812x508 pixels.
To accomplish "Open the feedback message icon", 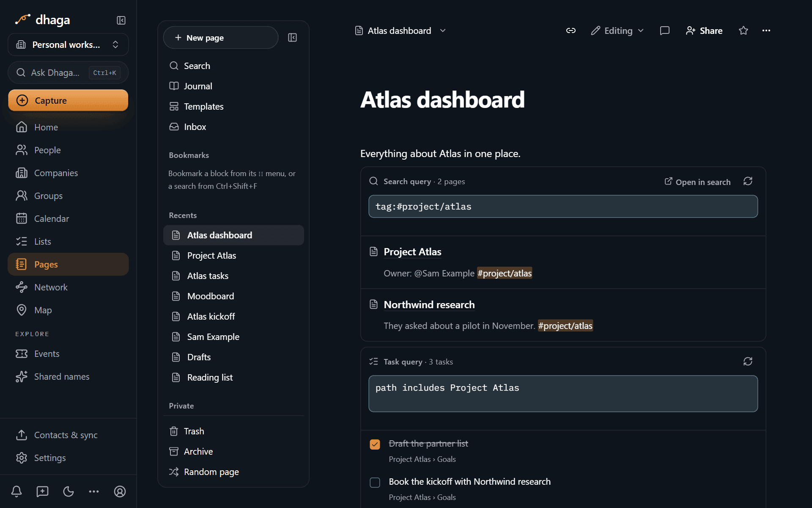I will [x=42, y=491].
